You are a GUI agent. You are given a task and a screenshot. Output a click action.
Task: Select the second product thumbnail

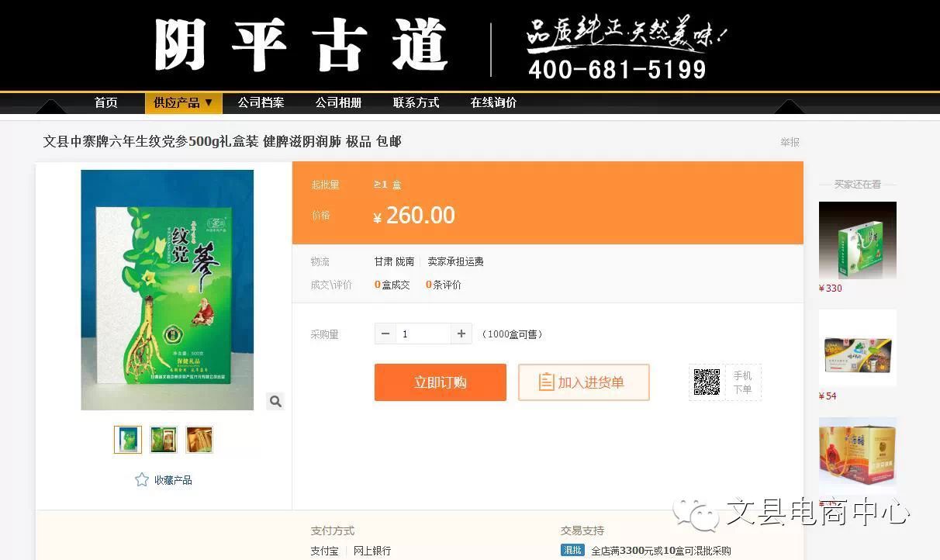click(x=164, y=440)
